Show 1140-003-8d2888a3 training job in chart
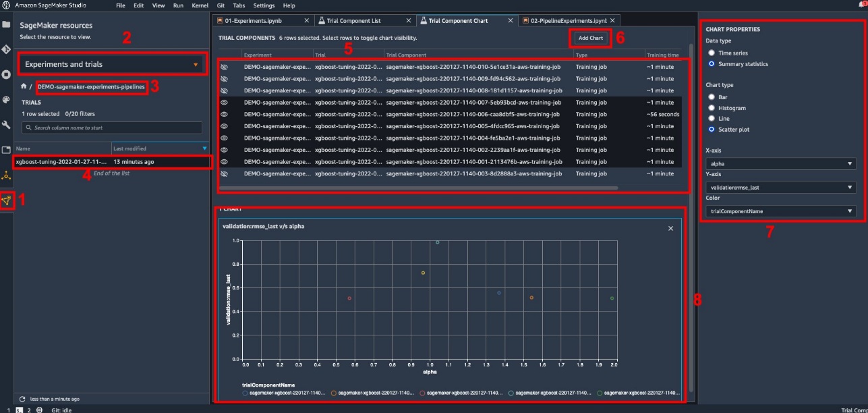 click(x=224, y=173)
